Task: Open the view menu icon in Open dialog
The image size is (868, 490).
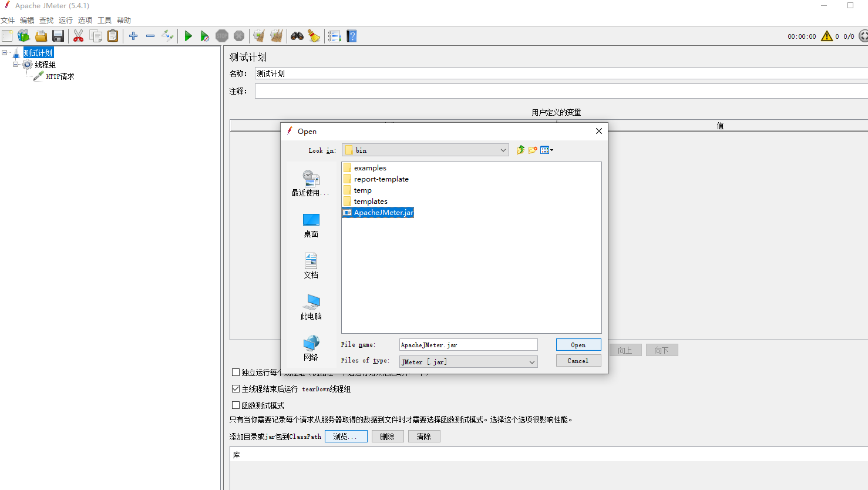Action: 547,150
